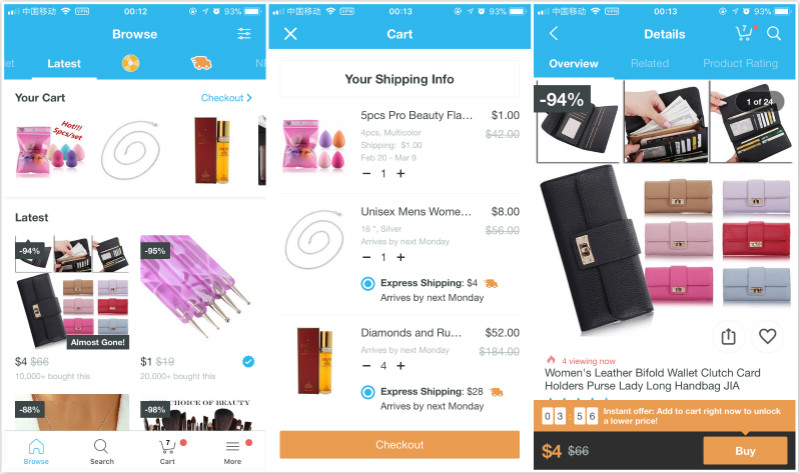The image size is (800, 474).
Task: Tap the Buy button for the wallet
Action: point(745,451)
